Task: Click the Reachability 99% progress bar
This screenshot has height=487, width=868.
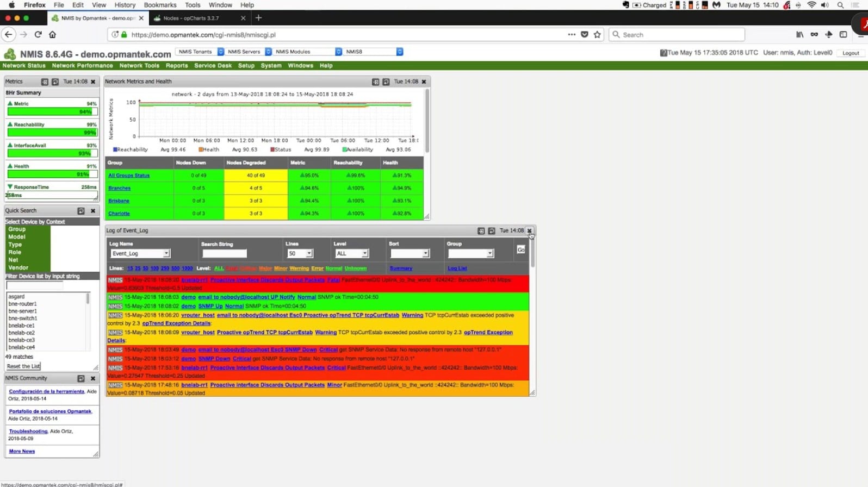Action: click(x=53, y=133)
